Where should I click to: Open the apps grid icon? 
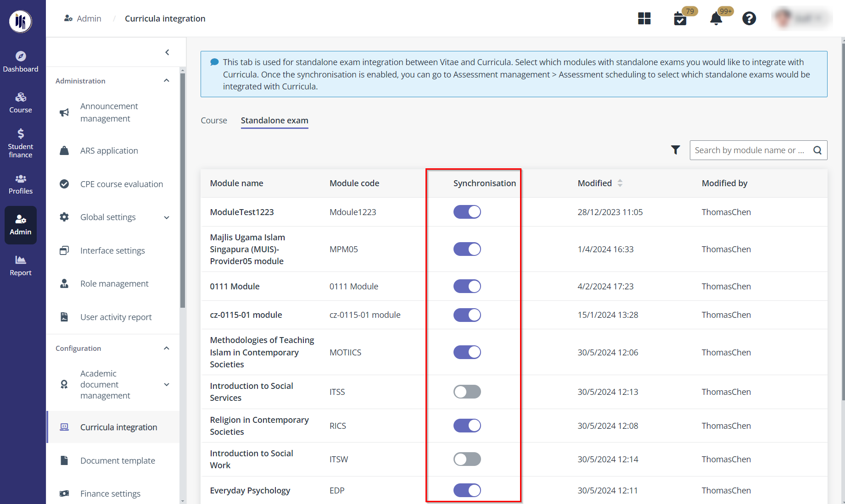pos(644,18)
